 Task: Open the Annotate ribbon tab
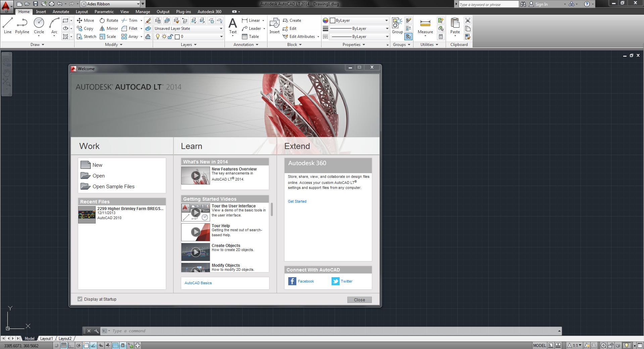tap(61, 11)
